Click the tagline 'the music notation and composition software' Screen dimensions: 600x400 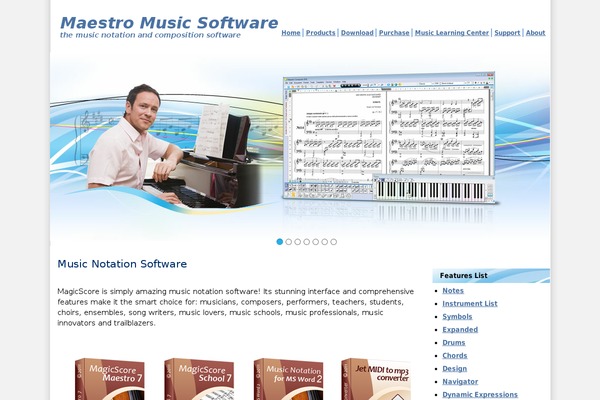pyautogui.click(x=150, y=35)
